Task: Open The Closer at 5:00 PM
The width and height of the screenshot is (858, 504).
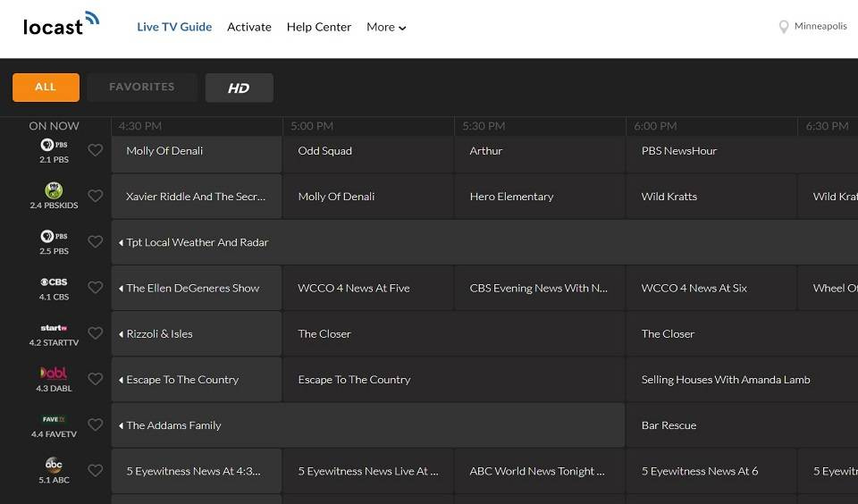Action: click(x=454, y=334)
